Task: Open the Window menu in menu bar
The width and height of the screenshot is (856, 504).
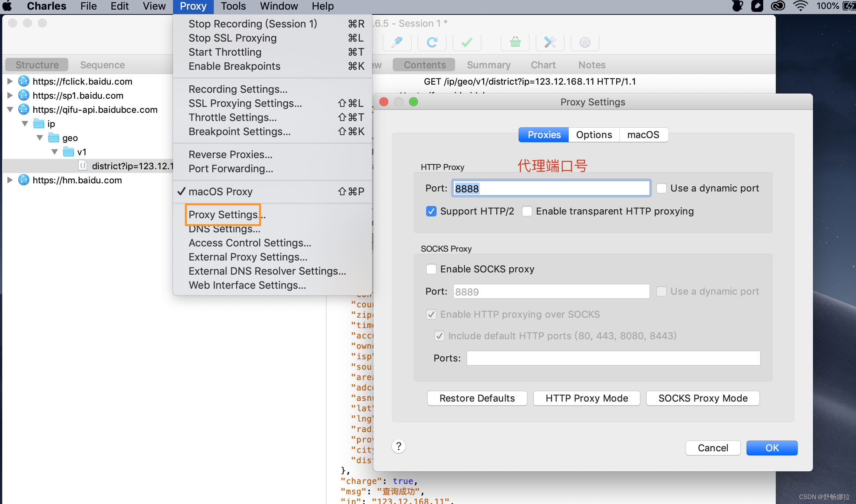Action: point(279,6)
